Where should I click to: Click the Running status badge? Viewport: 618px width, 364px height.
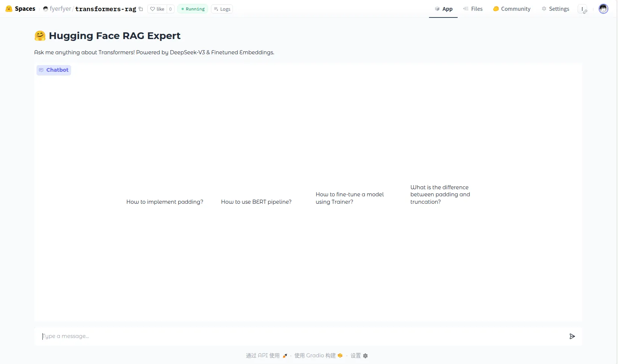pos(193,9)
